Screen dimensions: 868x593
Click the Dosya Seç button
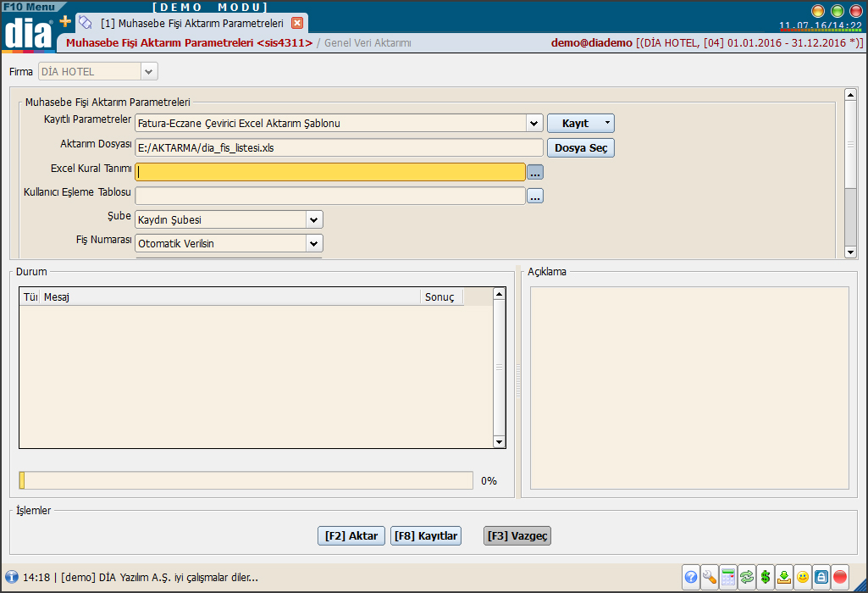581,148
